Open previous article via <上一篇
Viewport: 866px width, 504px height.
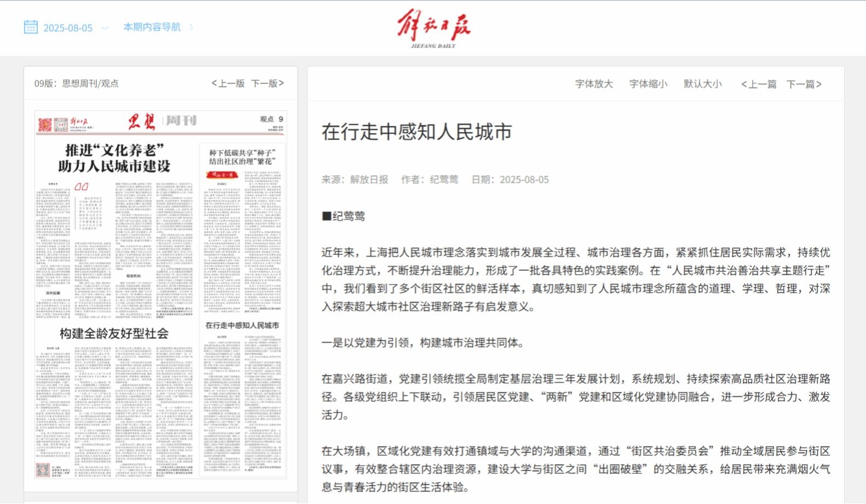[759, 84]
